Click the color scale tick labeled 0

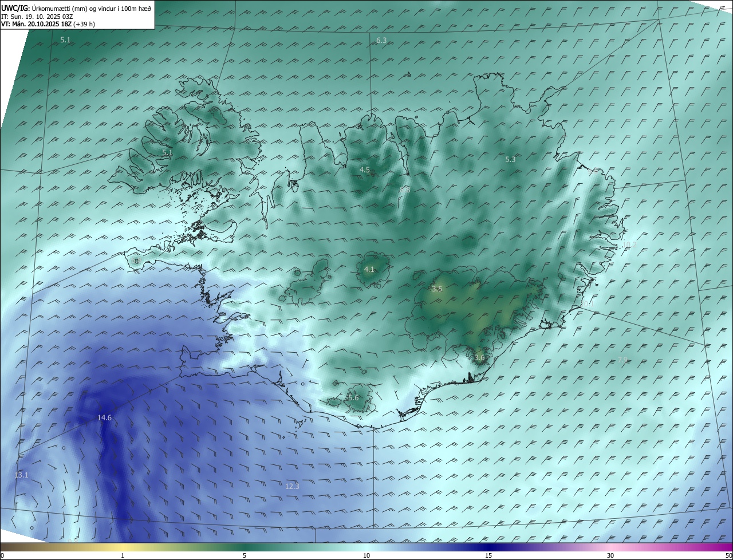tap(2, 555)
